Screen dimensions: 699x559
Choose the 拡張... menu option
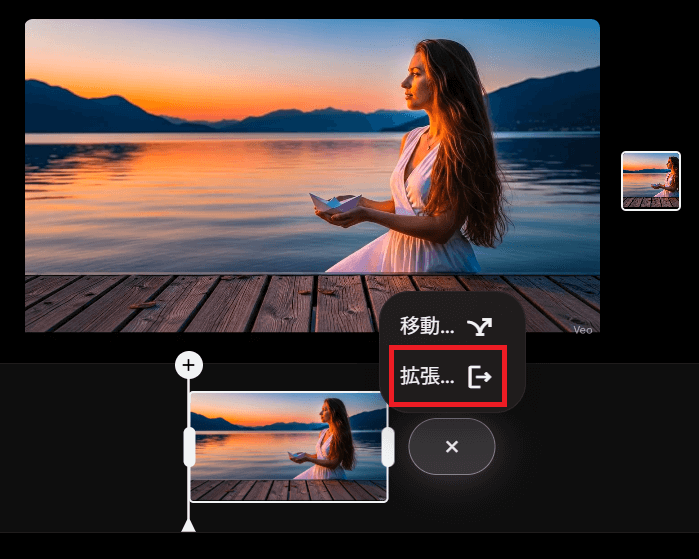tap(427, 377)
